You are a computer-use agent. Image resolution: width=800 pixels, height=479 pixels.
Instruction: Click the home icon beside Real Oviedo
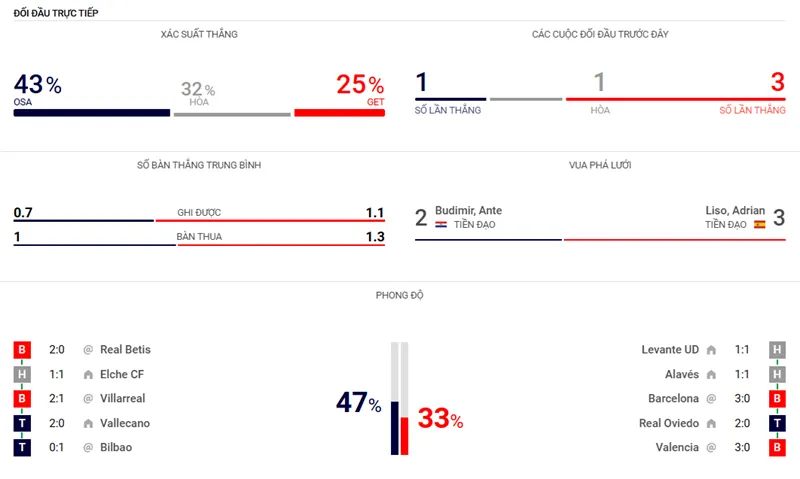(x=711, y=423)
